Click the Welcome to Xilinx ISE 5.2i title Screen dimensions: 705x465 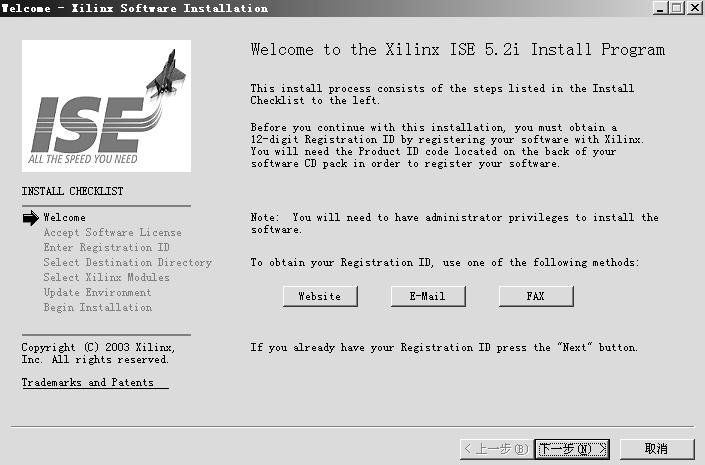pos(458,49)
